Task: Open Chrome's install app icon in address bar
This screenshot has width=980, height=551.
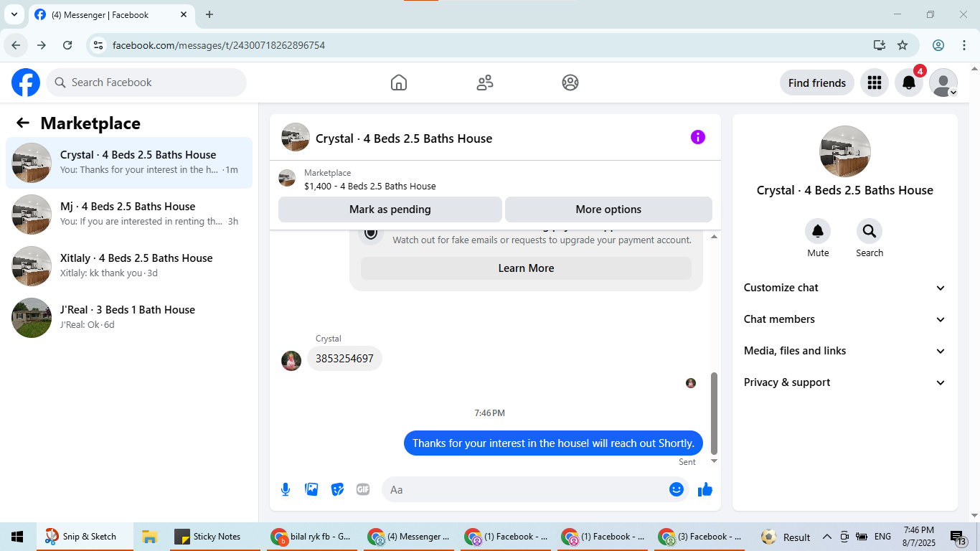Action: click(x=880, y=45)
